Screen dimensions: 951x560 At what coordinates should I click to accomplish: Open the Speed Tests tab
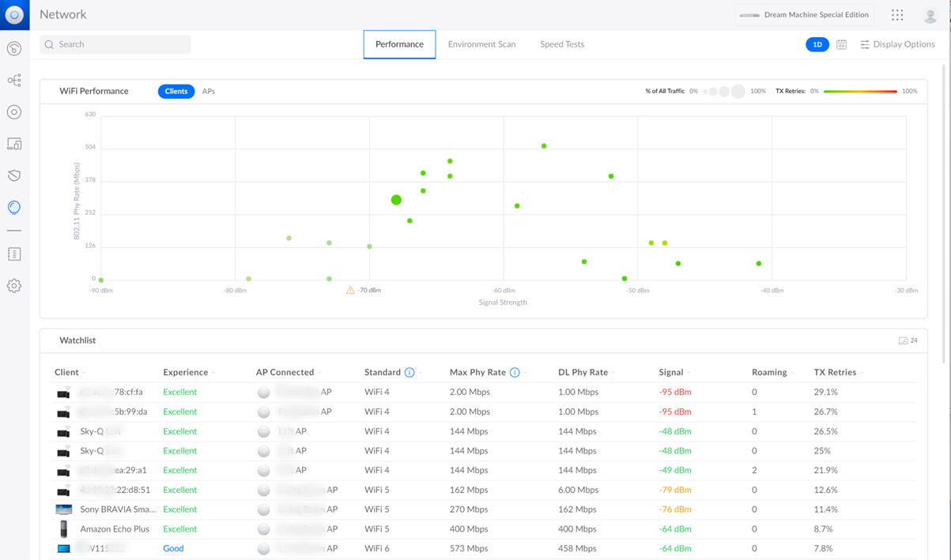[x=562, y=45]
